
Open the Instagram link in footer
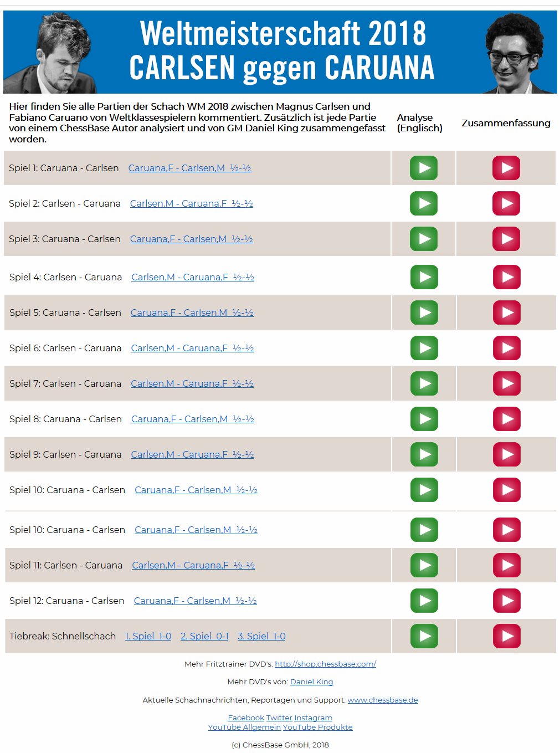click(313, 718)
